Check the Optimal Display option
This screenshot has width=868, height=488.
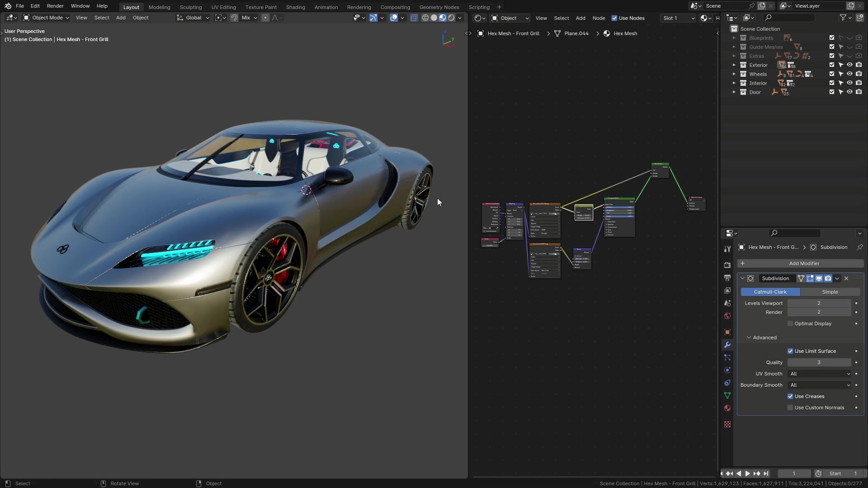click(x=790, y=324)
